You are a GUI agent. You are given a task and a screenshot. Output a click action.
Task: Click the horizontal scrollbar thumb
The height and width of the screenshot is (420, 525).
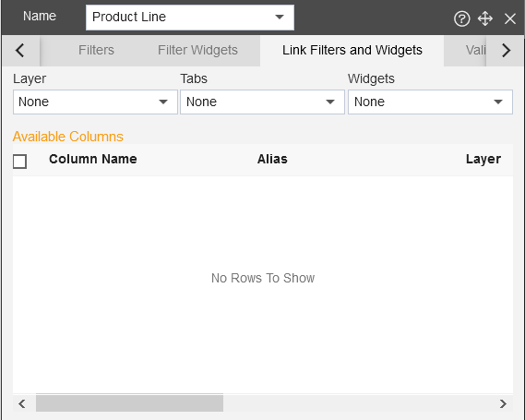tap(129, 403)
